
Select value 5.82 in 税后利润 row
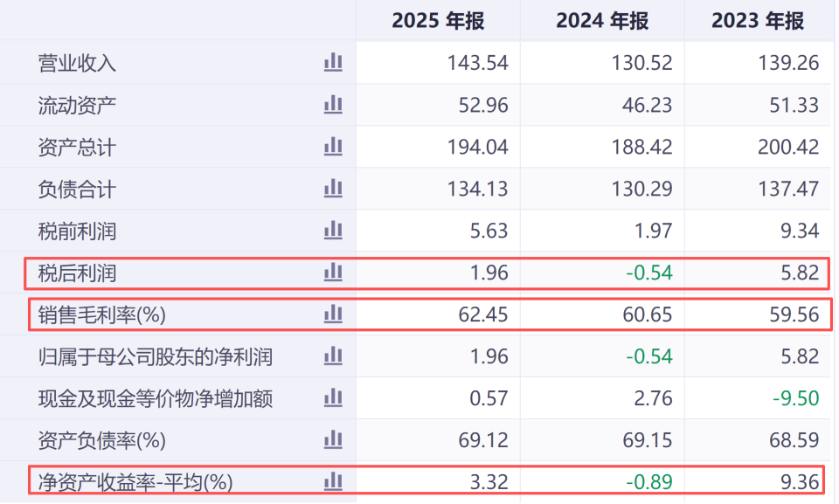tap(800, 273)
